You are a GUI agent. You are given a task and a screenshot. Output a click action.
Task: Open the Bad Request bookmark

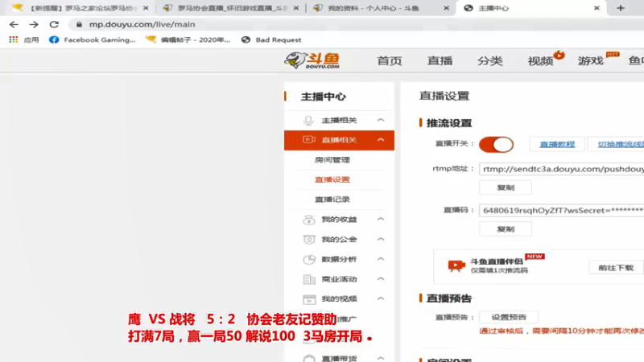coord(271,39)
